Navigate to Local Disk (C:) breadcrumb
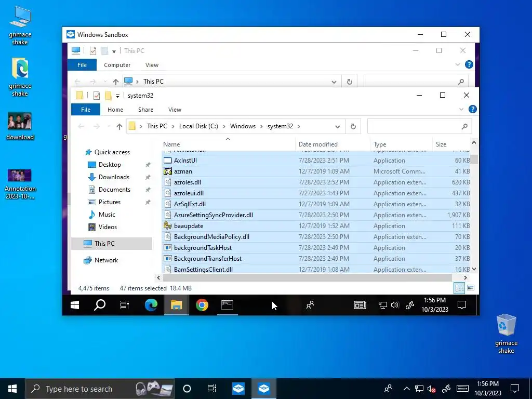This screenshot has width=532, height=399. [198, 126]
